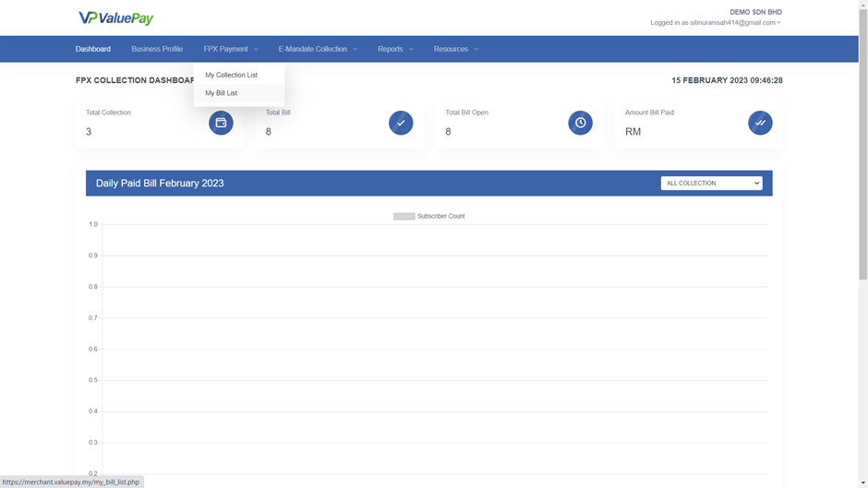Click the Total Collection wallet icon
This screenshot has height=488, width=868.
click(221, 123)
